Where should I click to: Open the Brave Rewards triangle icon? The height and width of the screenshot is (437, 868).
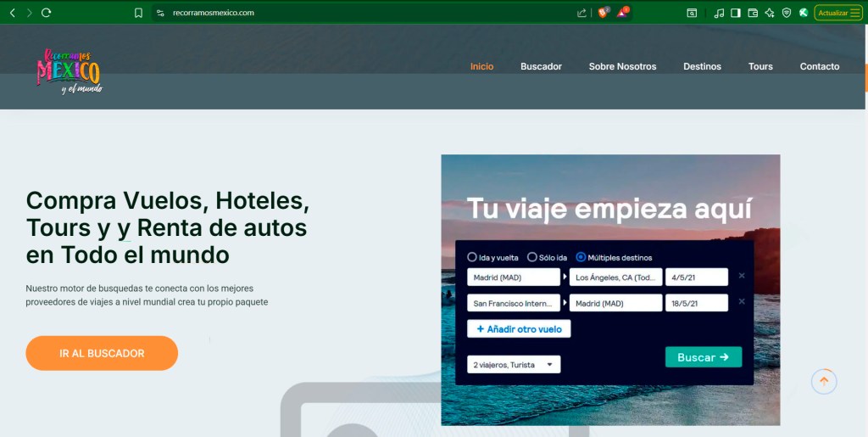622,13
